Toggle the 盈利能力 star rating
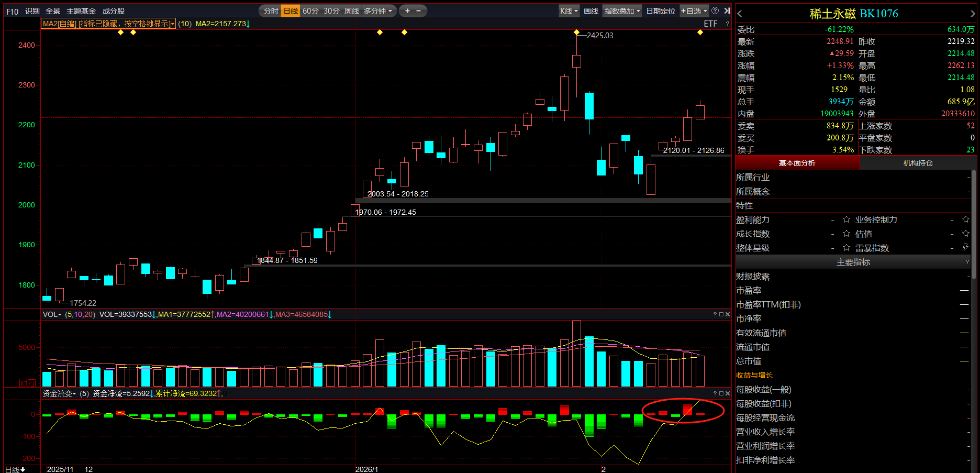The width and height of the screenshot is (980, 473). coord(847,219)
